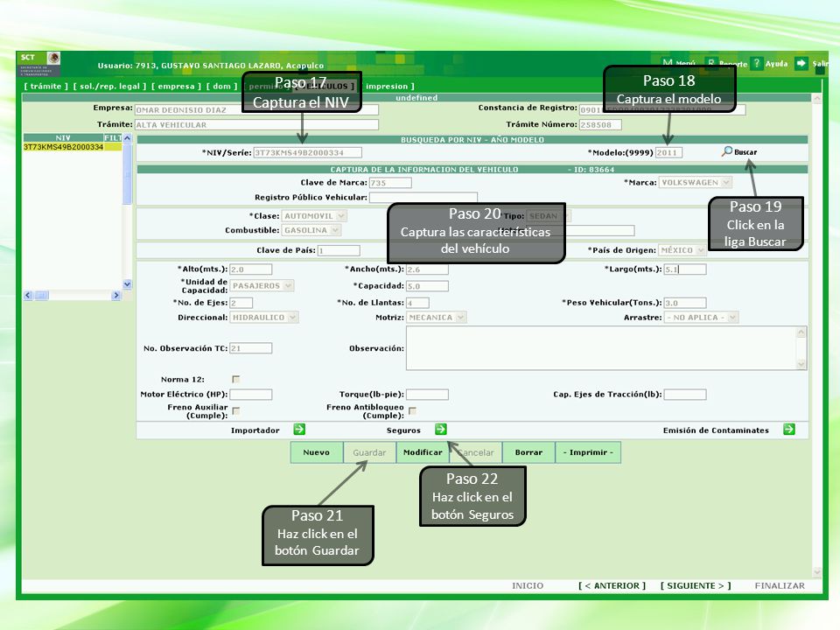
Task: Click NIV list scroll-left arrow
Action: click(28, 295)
